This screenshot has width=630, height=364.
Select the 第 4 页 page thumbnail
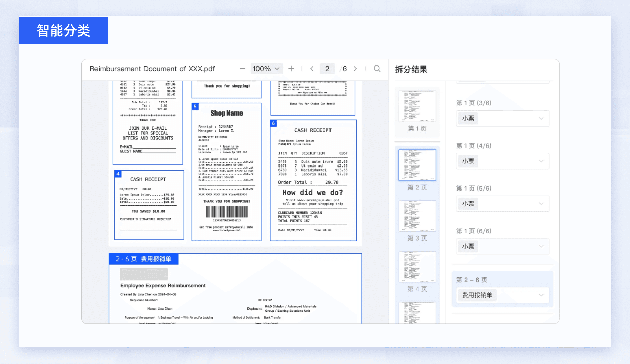click(417, 267)
